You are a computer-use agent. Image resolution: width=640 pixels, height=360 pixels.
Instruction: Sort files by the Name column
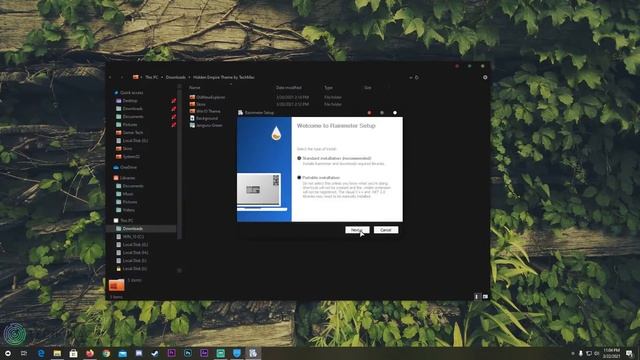pos(195,88)
